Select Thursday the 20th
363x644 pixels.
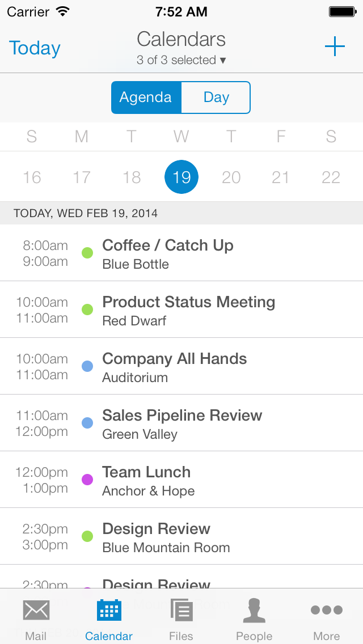click(x=231, y=177)
